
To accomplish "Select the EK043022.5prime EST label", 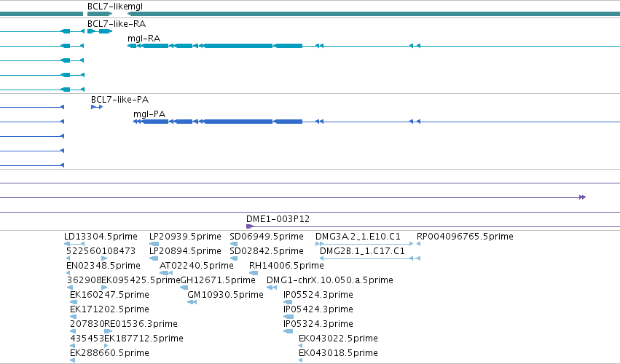I will 338,339.
